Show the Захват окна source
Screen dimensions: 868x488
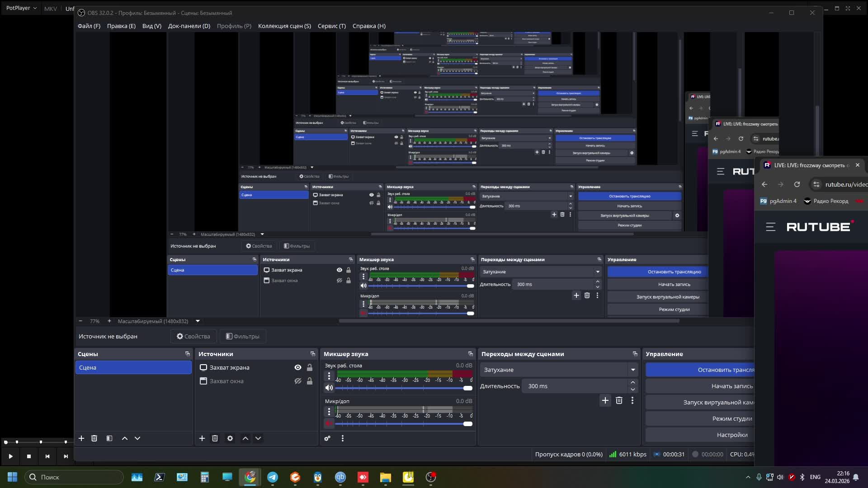[297, 381]
